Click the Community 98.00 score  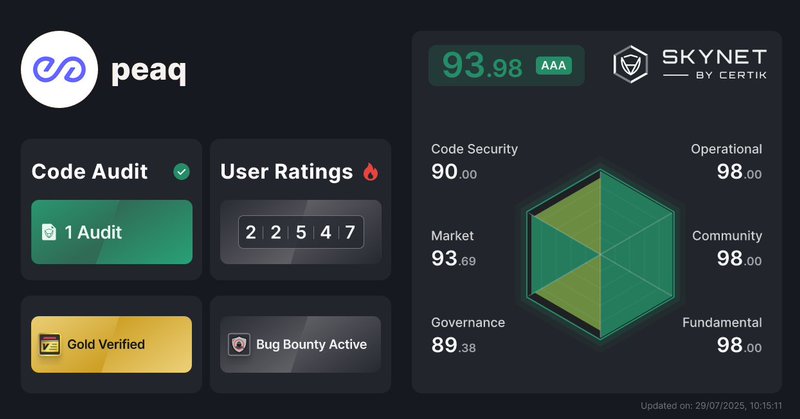point(739,259)
